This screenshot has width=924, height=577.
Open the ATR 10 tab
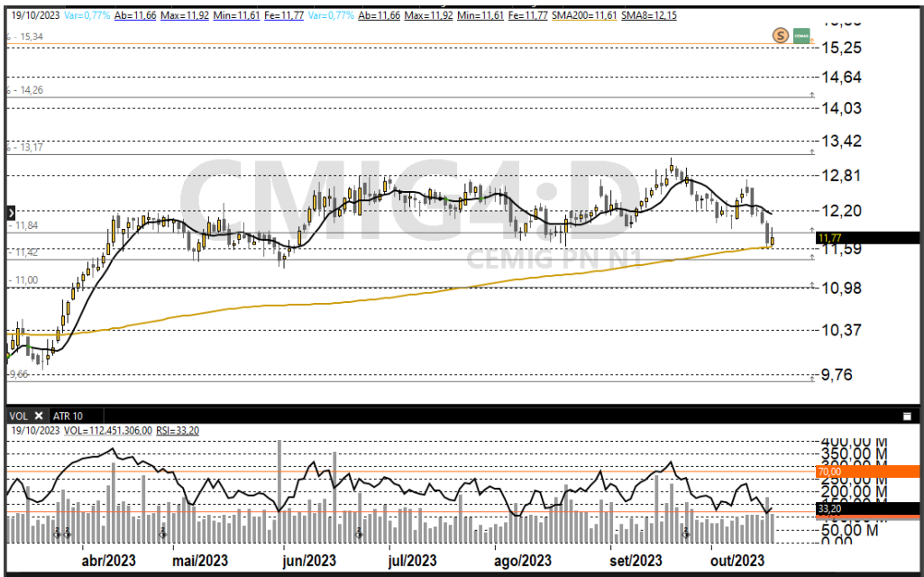click(68, 416)
